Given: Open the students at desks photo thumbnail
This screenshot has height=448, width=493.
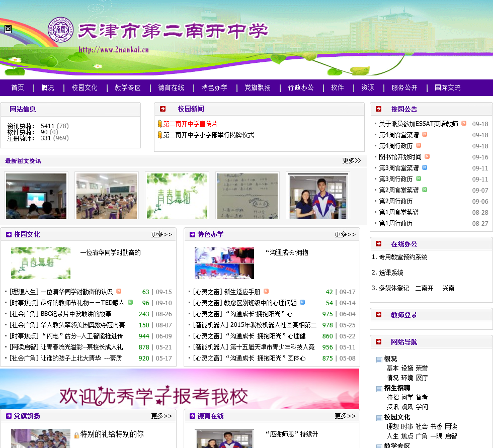Looking at the screenshot, I should click(x=107, y=196).
